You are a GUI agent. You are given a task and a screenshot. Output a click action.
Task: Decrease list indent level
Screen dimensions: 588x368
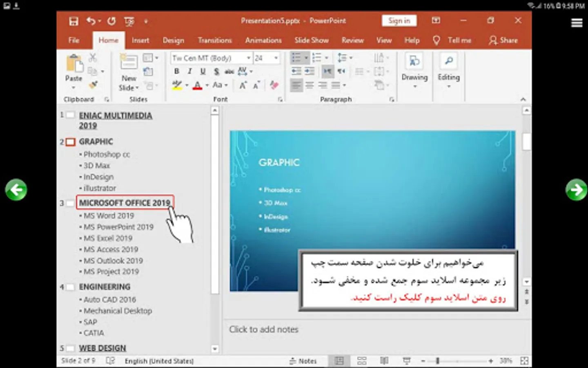(296, 71)
